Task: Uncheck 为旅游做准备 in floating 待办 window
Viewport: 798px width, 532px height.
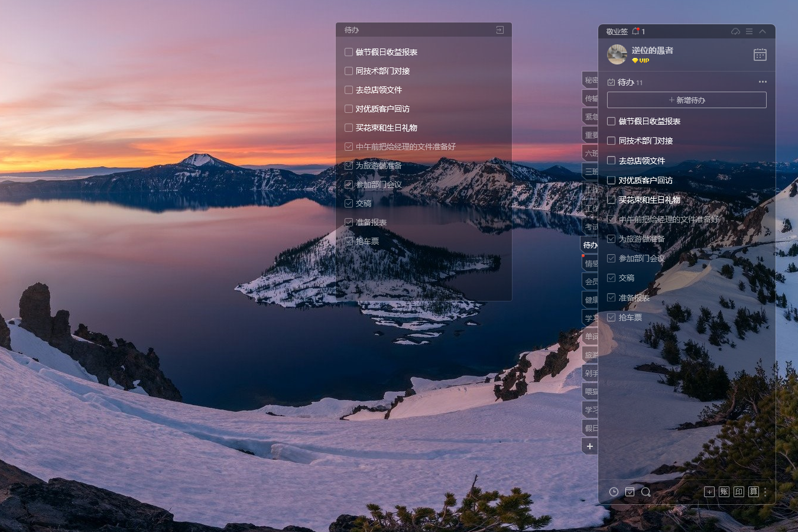Action: (349, 166)
